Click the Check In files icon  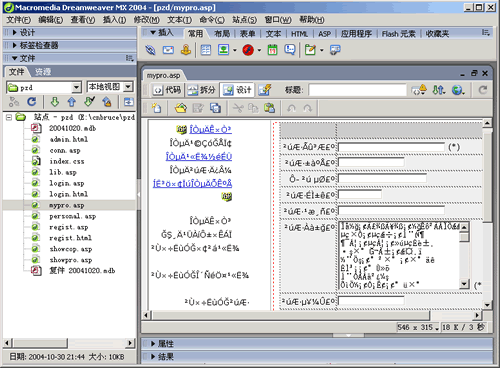pos(107,102)
